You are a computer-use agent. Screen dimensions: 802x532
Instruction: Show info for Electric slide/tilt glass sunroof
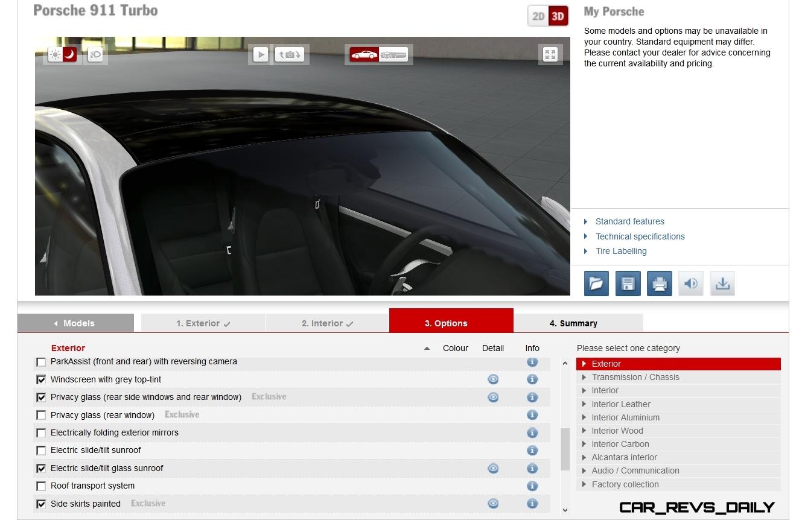pos(532,469)
